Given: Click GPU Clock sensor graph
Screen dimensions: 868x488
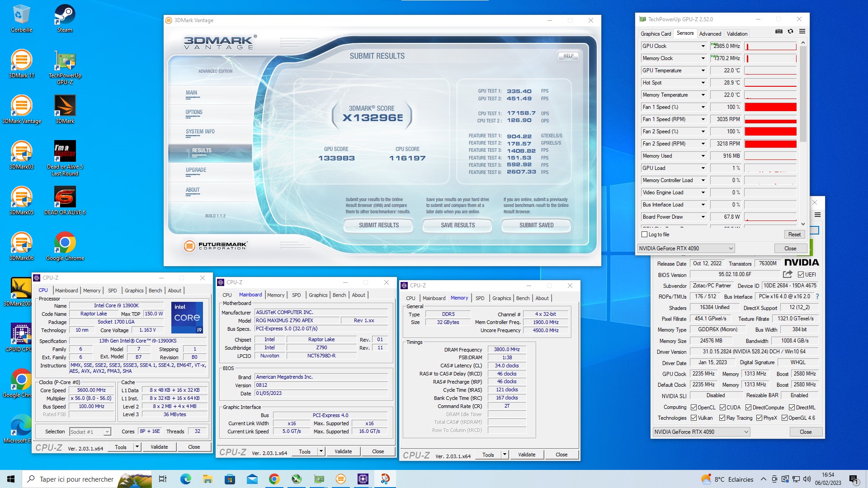Looking at the screenshot, I should coord(770,46).
